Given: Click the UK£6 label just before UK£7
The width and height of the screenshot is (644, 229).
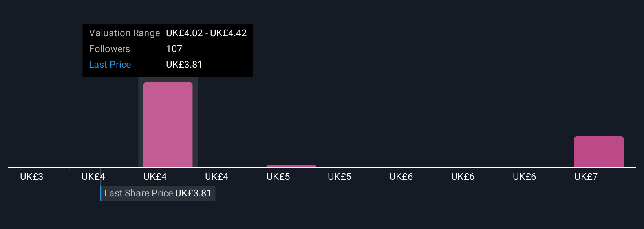Looking at the screenshot, I should [525, 177].
